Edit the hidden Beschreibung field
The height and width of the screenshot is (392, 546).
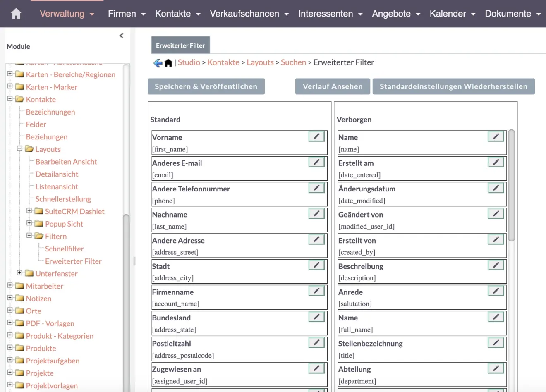(495, 265)
